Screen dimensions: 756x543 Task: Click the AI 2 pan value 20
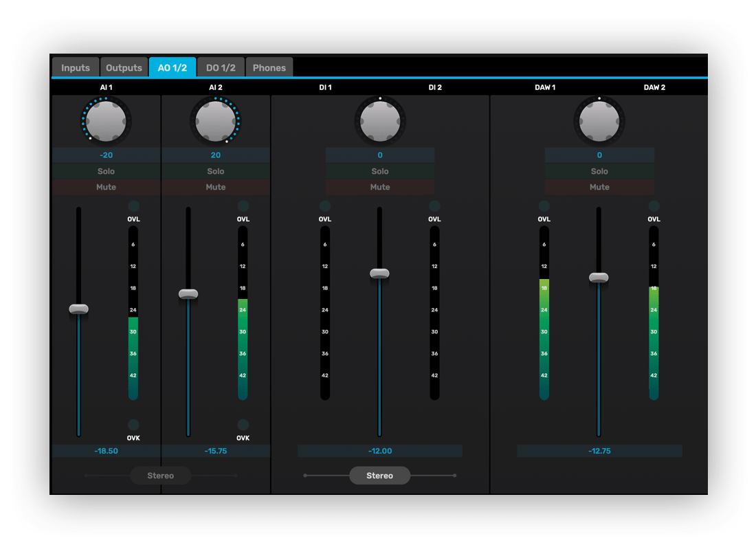click(216, 155)
